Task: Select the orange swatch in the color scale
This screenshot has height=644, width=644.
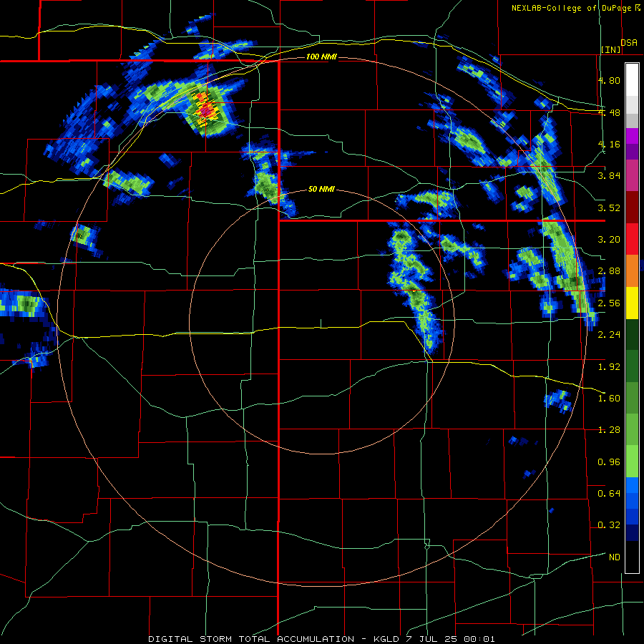Action: point(632,271)
